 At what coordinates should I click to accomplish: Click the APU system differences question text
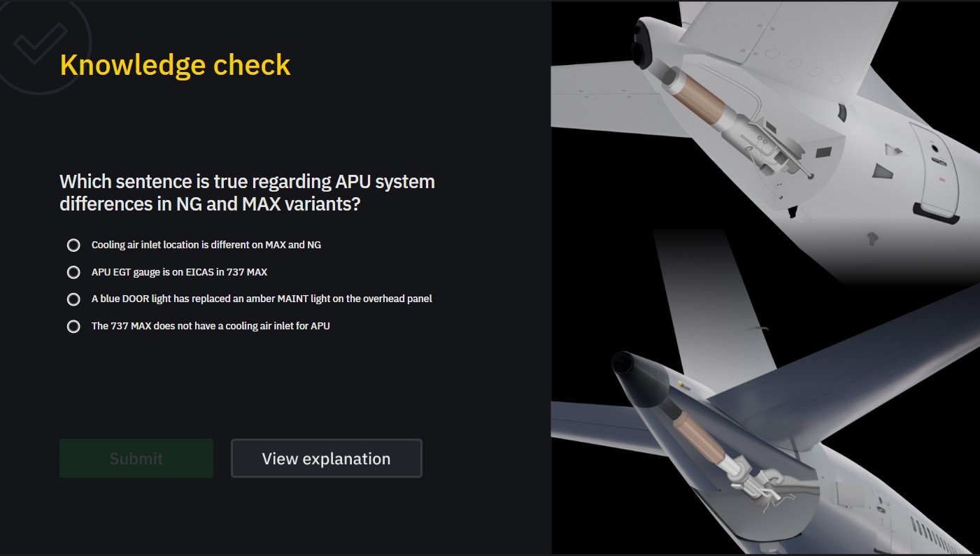click(x=247, y=193)
